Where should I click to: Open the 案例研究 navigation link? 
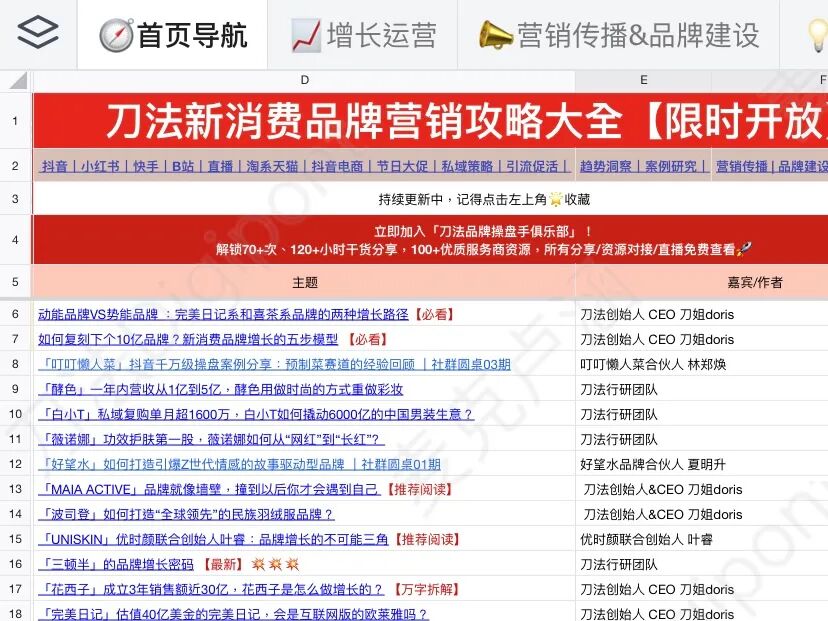pyautogui.click(x=671, y=166)
